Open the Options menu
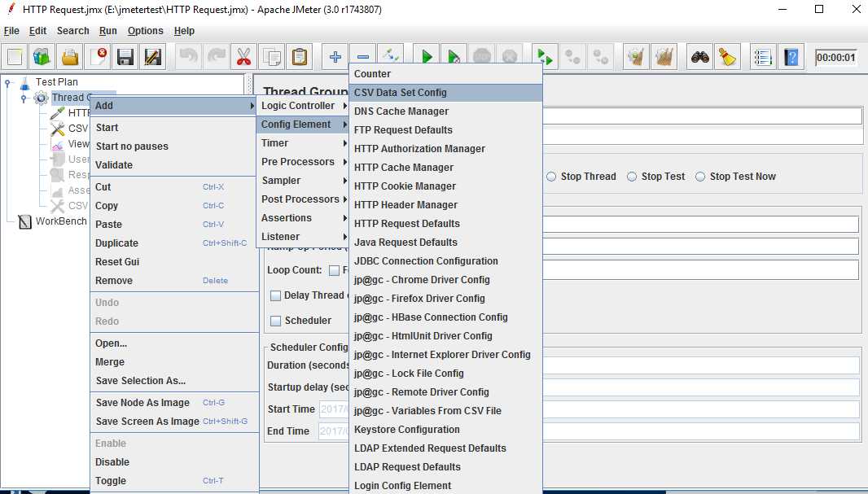The width and height of the screenshot is (868, 494). click(146, 31)
